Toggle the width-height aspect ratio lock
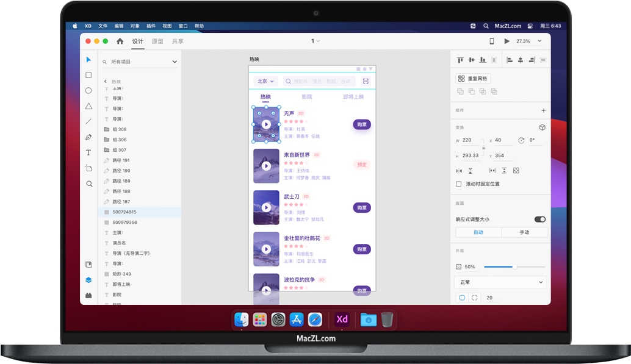The width and height of the screenshot is (631, 364). pyautogui.click(x=484, y=148)
